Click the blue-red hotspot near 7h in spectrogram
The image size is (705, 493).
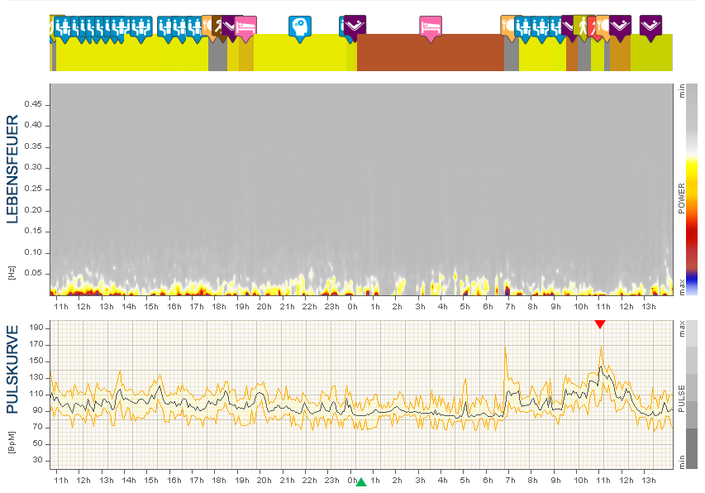click(x=507, y=289)
